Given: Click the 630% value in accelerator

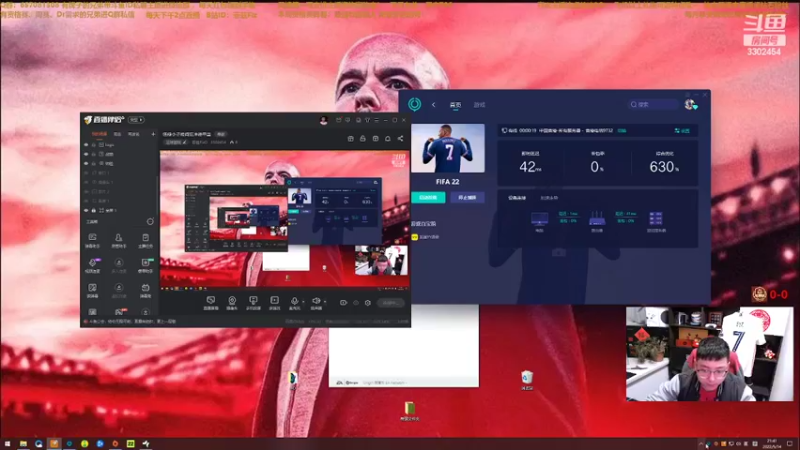Looking at the screenshot, I should [x=664, y=166].
